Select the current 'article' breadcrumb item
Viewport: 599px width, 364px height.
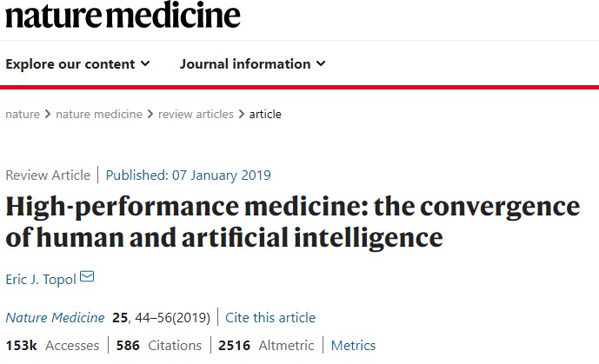tap(265, 114)
